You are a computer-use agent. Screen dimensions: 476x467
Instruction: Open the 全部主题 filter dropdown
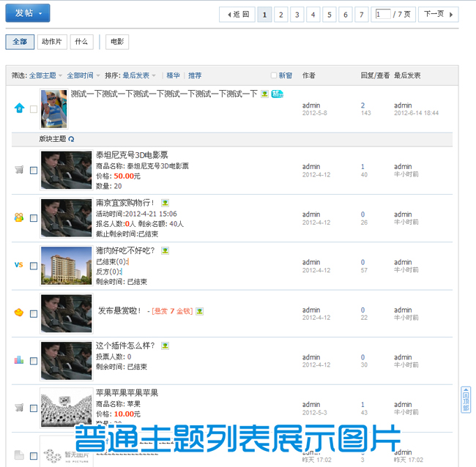(45, 75)
